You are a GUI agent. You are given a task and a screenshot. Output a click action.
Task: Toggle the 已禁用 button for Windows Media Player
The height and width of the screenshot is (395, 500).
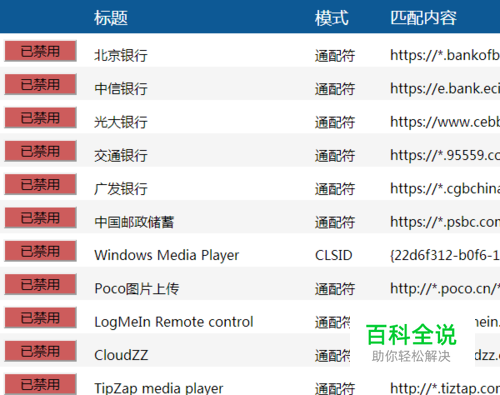tap(40, 251)
